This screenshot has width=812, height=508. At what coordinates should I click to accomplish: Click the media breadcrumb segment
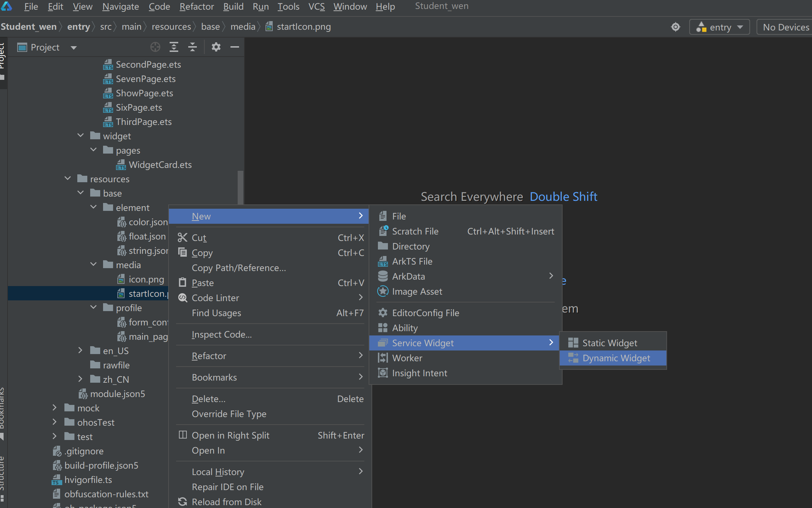click(x=243, y=27)
